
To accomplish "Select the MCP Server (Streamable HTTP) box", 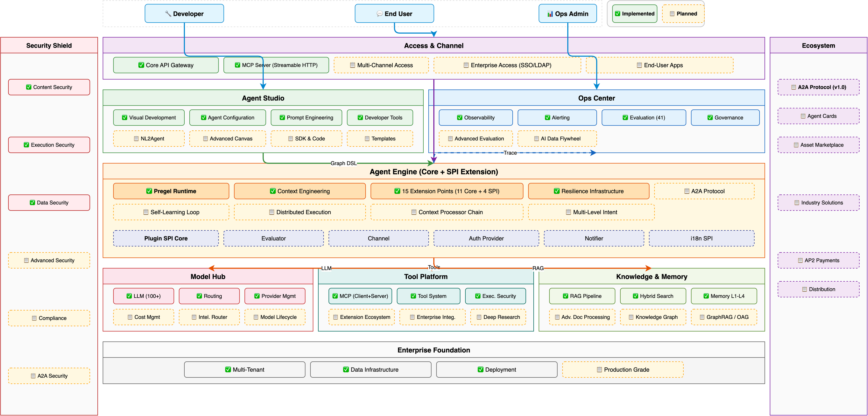I will [276, 65].
